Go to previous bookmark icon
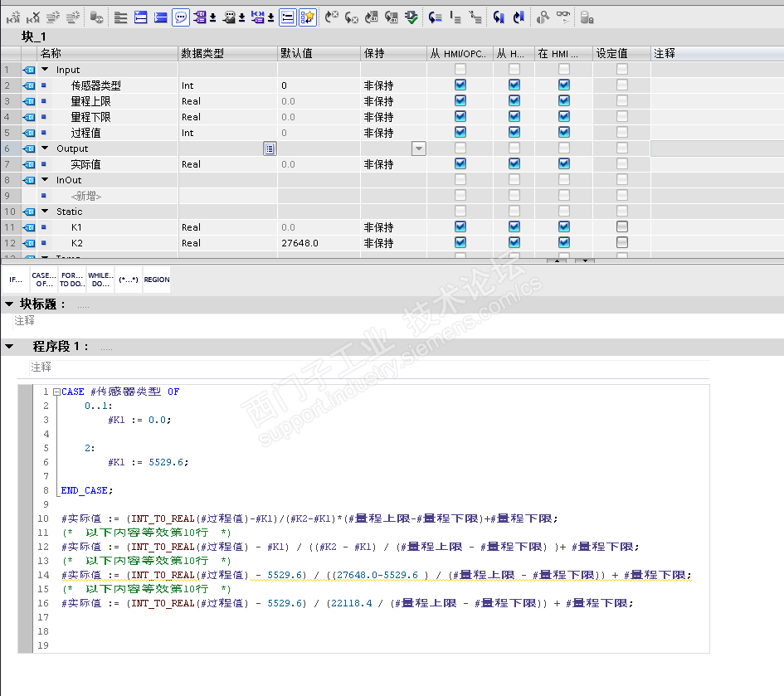This screenshot has height=696, width=784. point(499,18)
